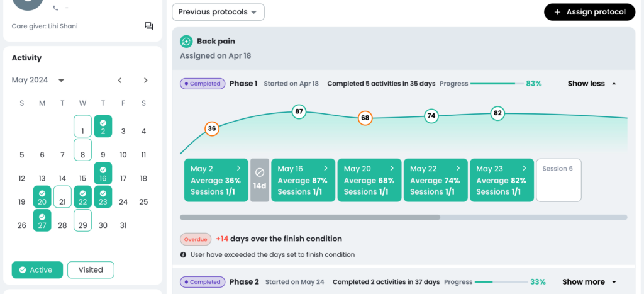This screenshot has width=644, height=294.
Task: Go to previous month in Activity calendar
Action: tap(119, 80)
